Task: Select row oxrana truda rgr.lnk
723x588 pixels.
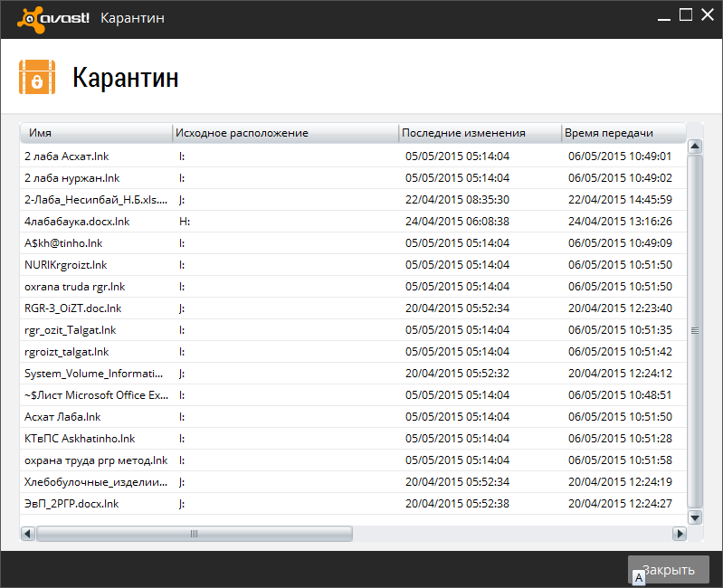Action: coord(353,286)
